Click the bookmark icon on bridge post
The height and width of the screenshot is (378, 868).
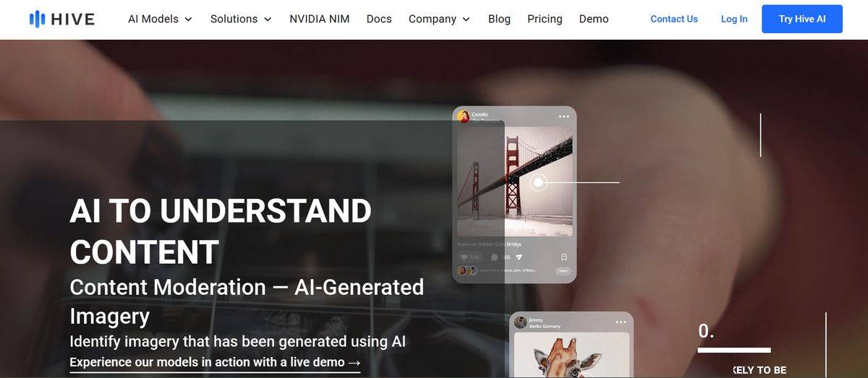point(564,257)
